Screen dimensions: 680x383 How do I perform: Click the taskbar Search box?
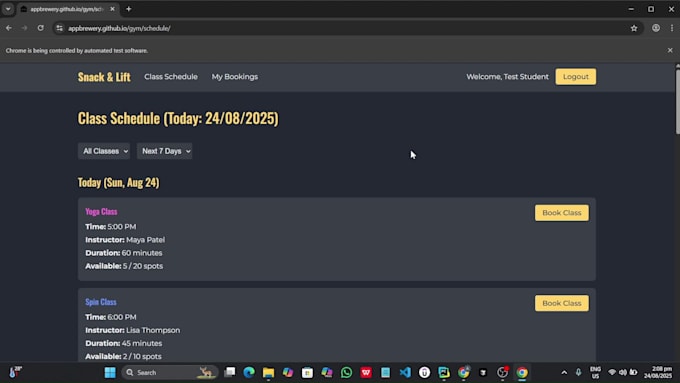pyautogui.click(x=170, y=373)
